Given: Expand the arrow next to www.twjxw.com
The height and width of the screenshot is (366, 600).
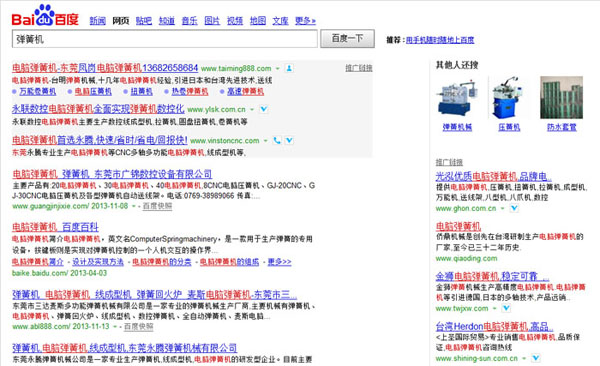Looking at the screenshot, I should click(x=494, y=308).
